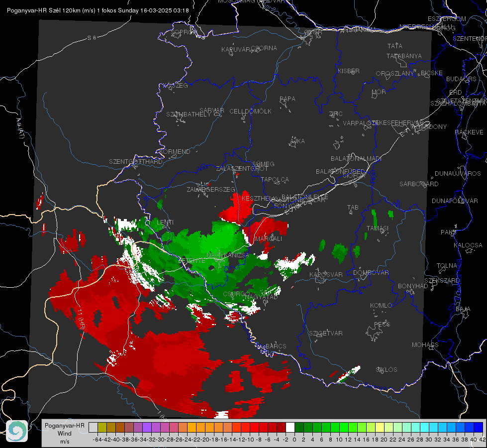Click the RACKEVE town label
This screenshot has height=448, width=487.
click(x=469, y=132)
